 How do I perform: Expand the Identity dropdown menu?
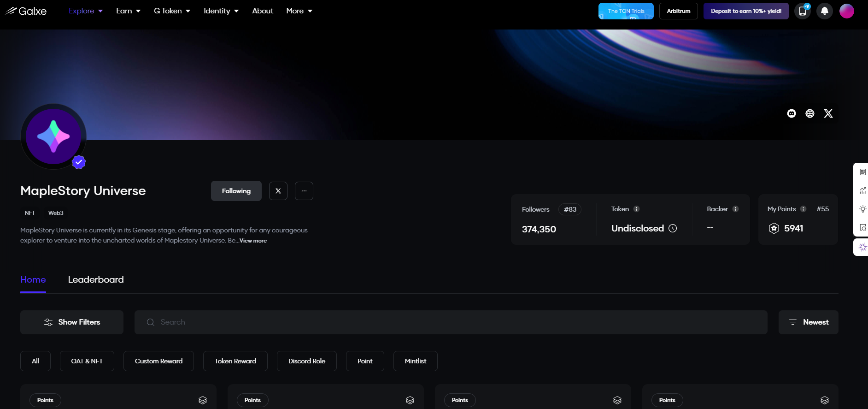[x=221, y=11]
